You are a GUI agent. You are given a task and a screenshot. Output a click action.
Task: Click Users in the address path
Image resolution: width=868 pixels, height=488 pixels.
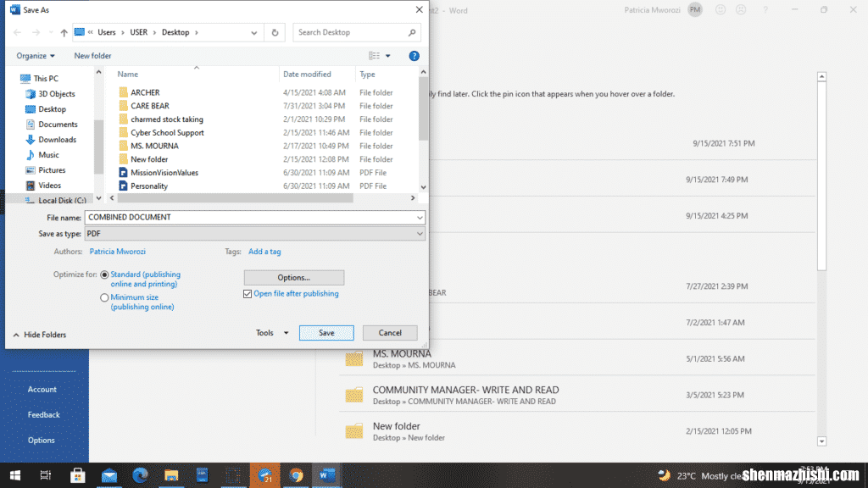tap(107, 33)
